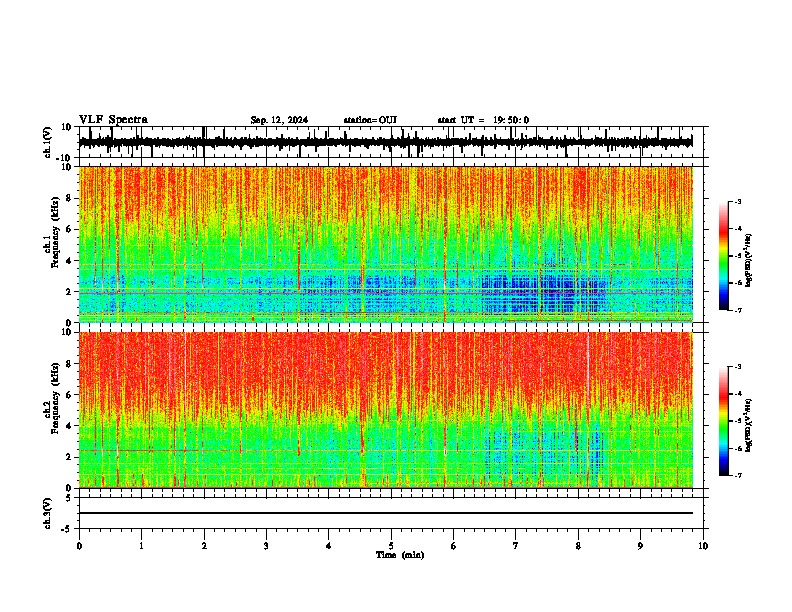
Task: Click the 'ch.1(V)' waveform axis label
Action: click(48, 142)
